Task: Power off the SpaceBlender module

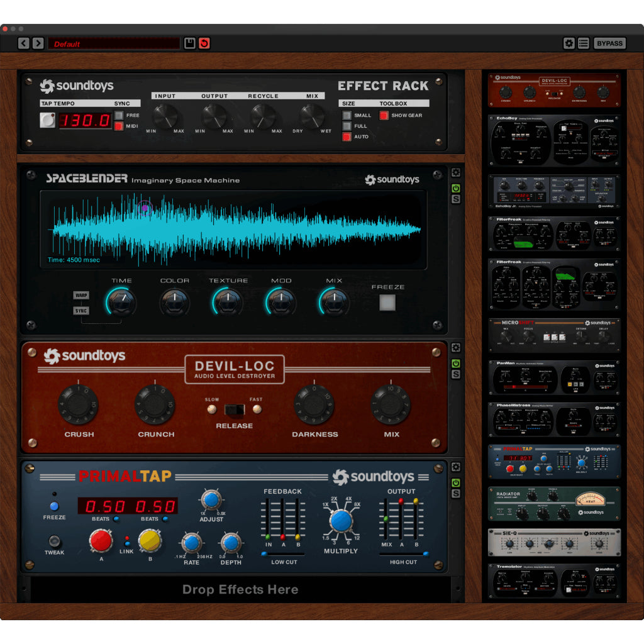Action: pos(457,188)
